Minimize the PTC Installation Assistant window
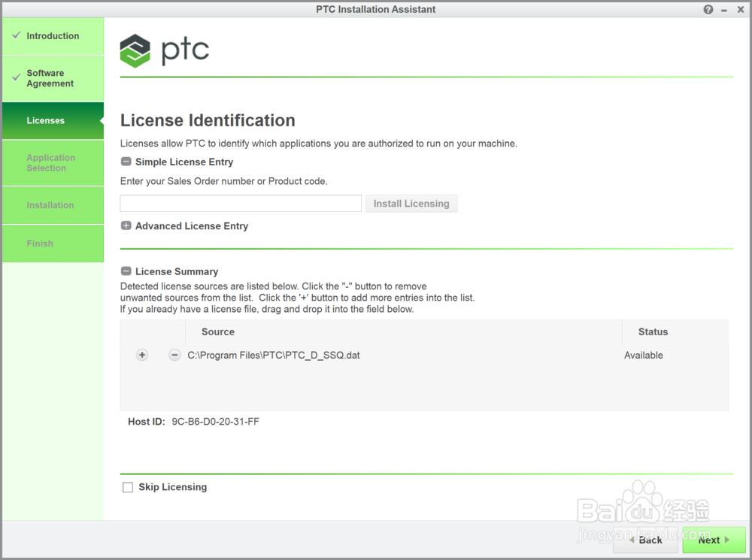Image resolution: width=752 pixels, height=560 pixels. point(724,10)
